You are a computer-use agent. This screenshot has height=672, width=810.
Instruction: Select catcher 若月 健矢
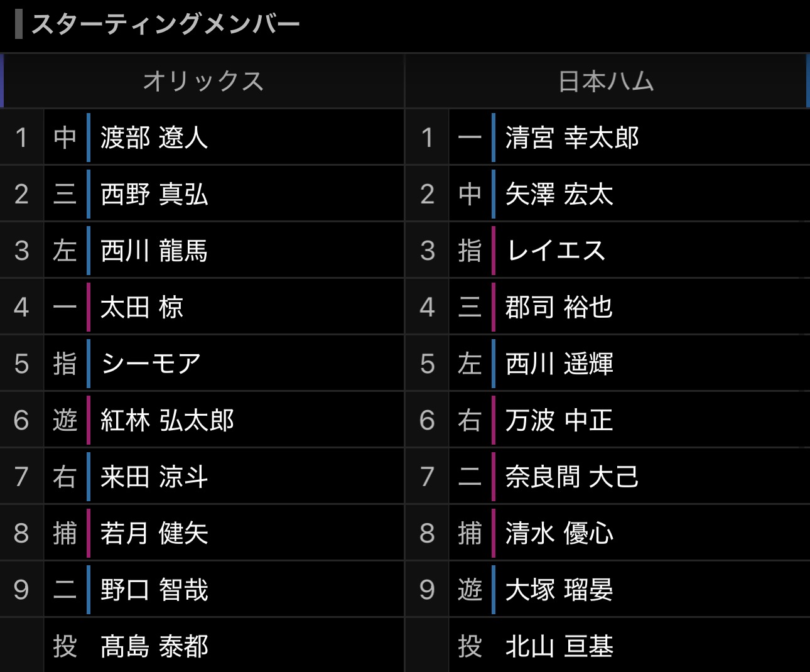coord(154,533)
